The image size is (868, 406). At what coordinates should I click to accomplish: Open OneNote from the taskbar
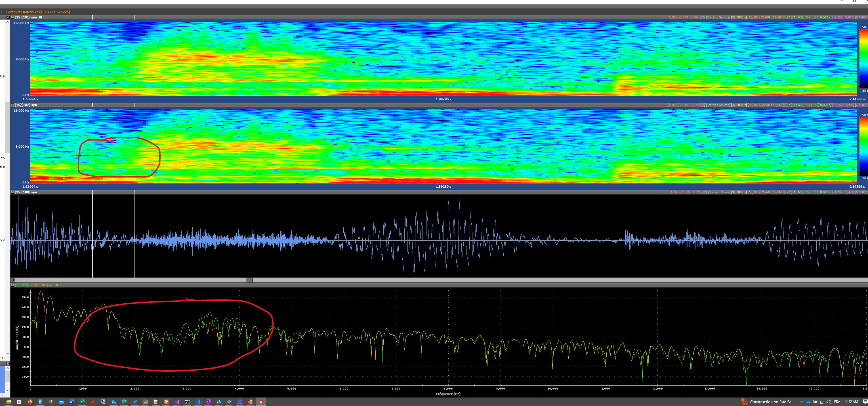click(x=208, y=402)
